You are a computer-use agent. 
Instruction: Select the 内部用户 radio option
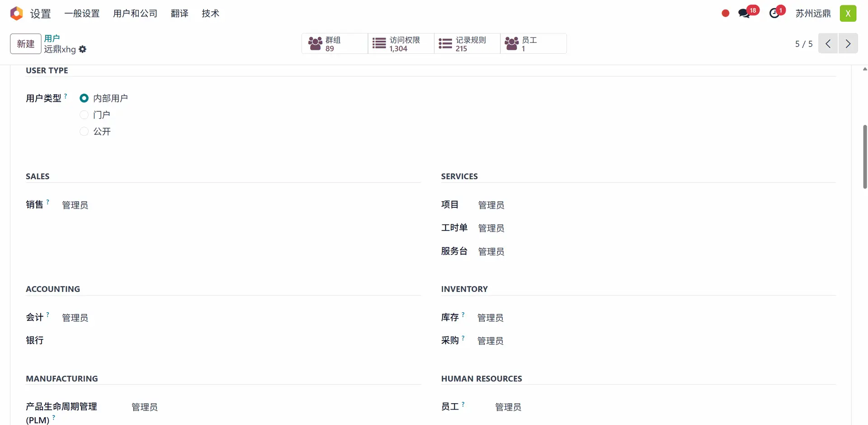click(x=84, y=98)
